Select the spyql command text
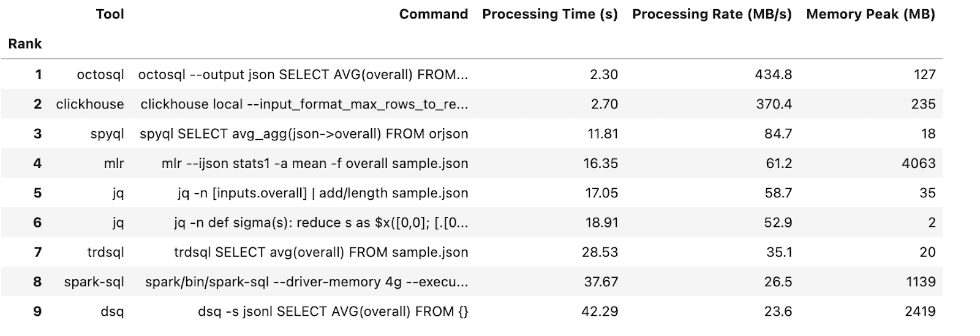 (304, 134)
